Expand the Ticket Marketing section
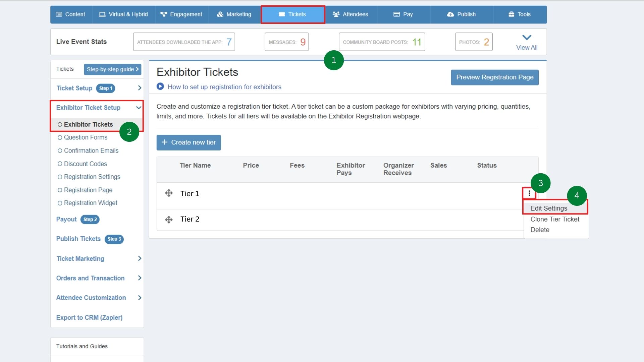Viewport: 644px width, 362px height. pos(140,258)
